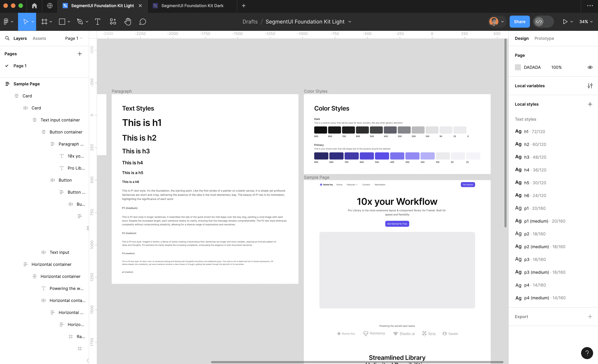The height and width of the screenshot is (364, 598).
Task: Open the Local variables settings
Action: (x=590, y=86)
